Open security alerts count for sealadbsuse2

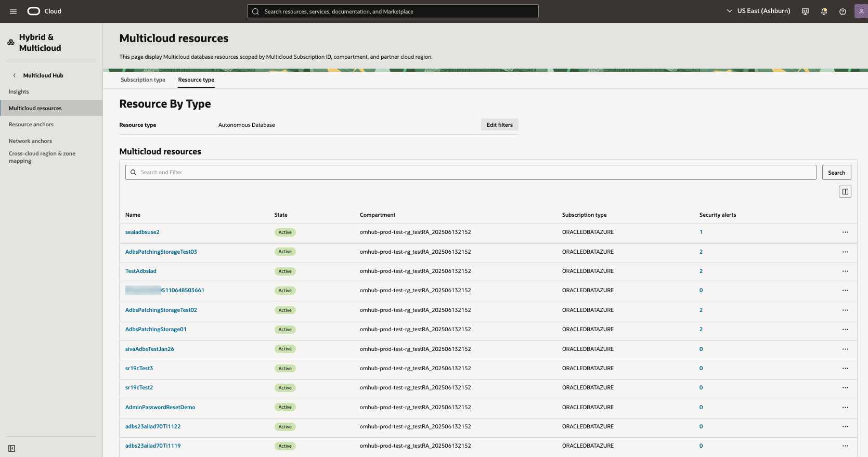click(x=701, y=232)
